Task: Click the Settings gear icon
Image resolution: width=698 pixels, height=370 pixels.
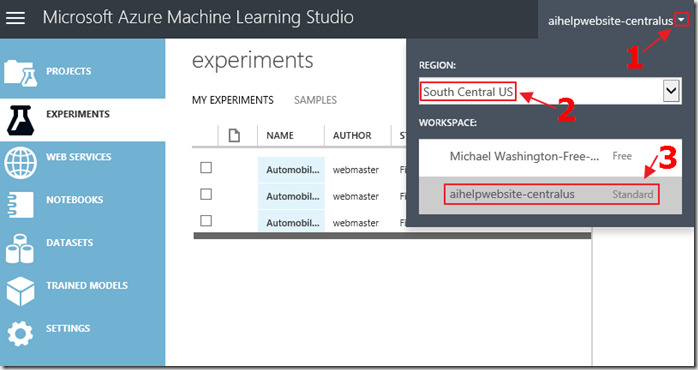Action: 20,333
